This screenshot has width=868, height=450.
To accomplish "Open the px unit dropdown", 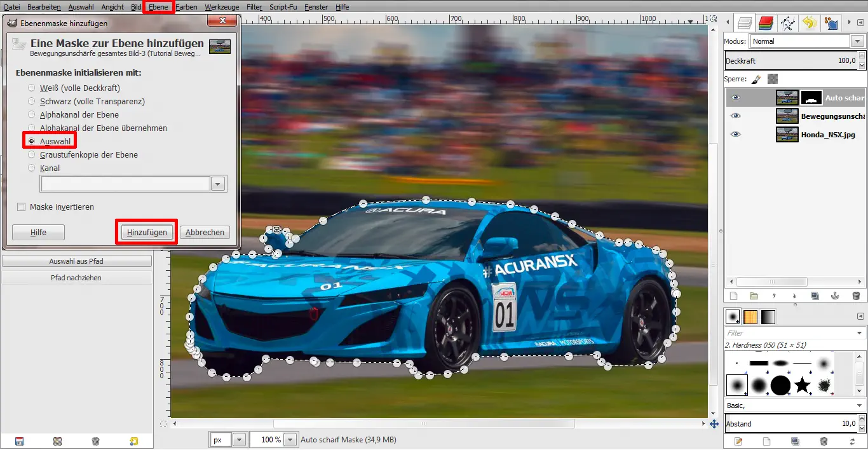I will click(239, 440).
